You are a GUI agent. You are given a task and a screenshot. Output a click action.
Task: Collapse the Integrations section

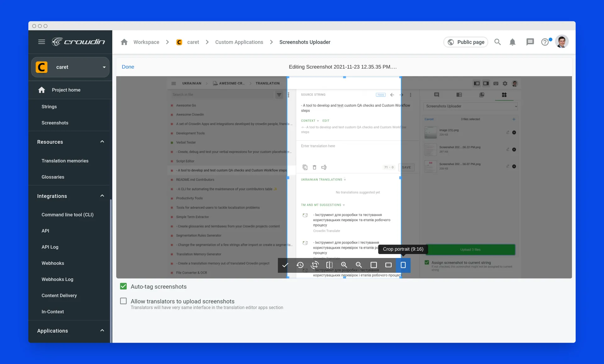102,196
